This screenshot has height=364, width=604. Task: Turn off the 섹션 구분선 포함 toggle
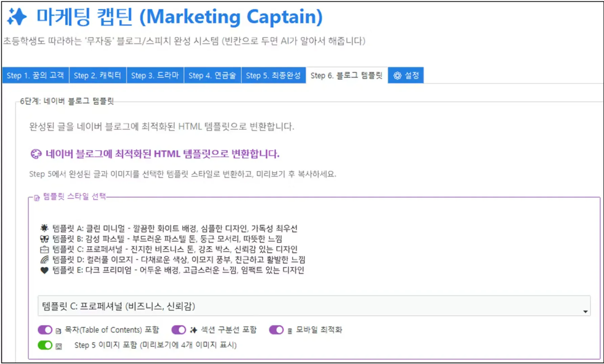click(x=179, y=330)
